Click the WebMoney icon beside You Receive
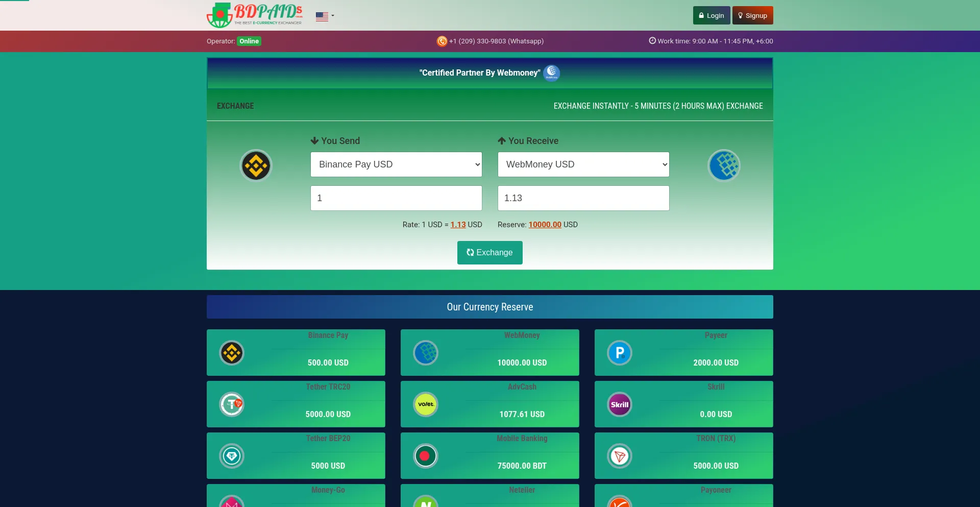The width and height of the screenshot is (980, 507). tap(724, 165)
